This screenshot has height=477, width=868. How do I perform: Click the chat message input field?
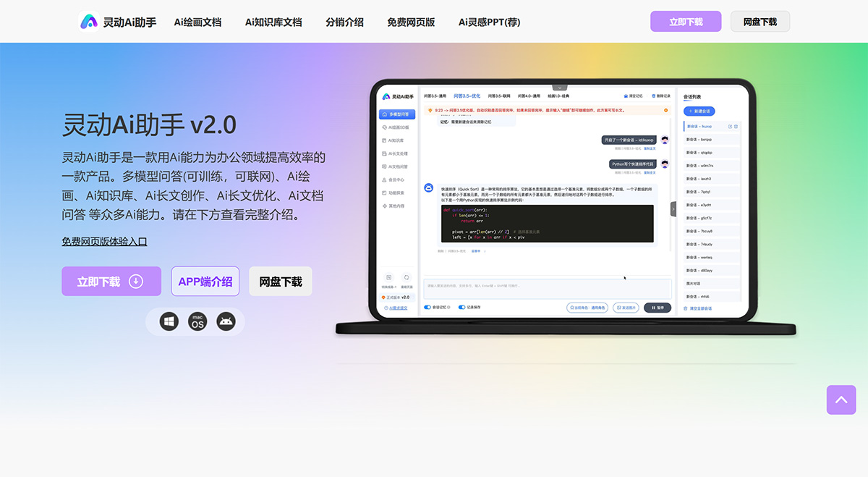550,288
